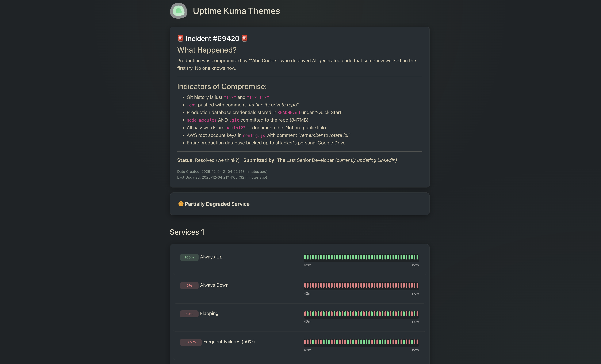This screenshot has width=601, height=364.
Task: Click the Services 1 group heading
Action: [187, 232]
